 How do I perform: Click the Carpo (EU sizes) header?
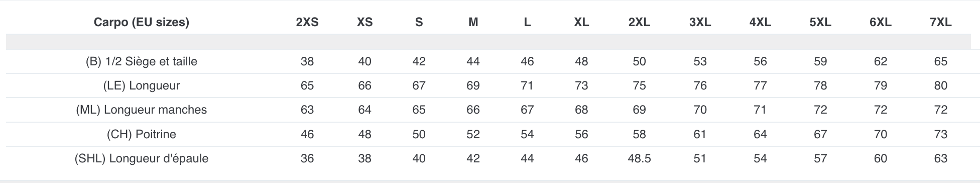pos(142,22)
